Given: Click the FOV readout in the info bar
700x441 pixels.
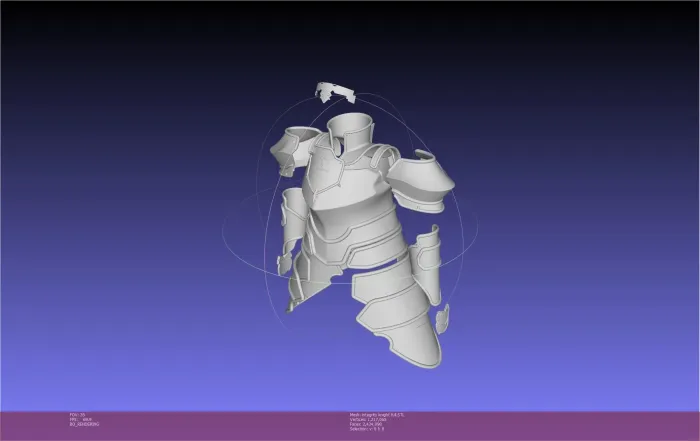Looking at the screenshot, I should pos(77,415).
